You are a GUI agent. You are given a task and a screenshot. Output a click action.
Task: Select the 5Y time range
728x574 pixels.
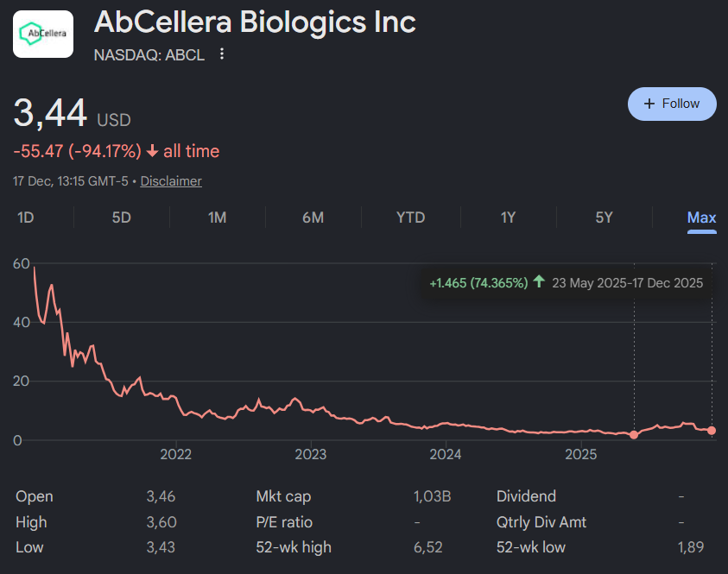click(x=604, y=218)
